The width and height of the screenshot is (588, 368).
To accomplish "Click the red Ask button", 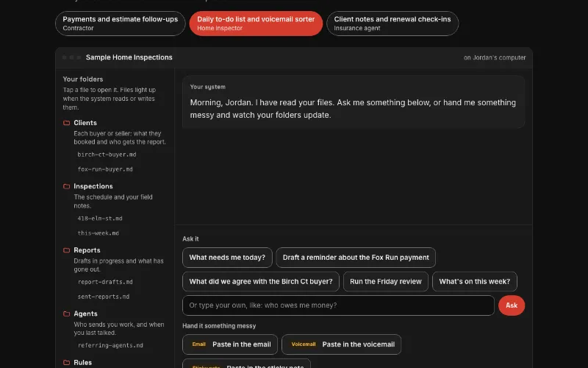I will [x=512, y=305].
